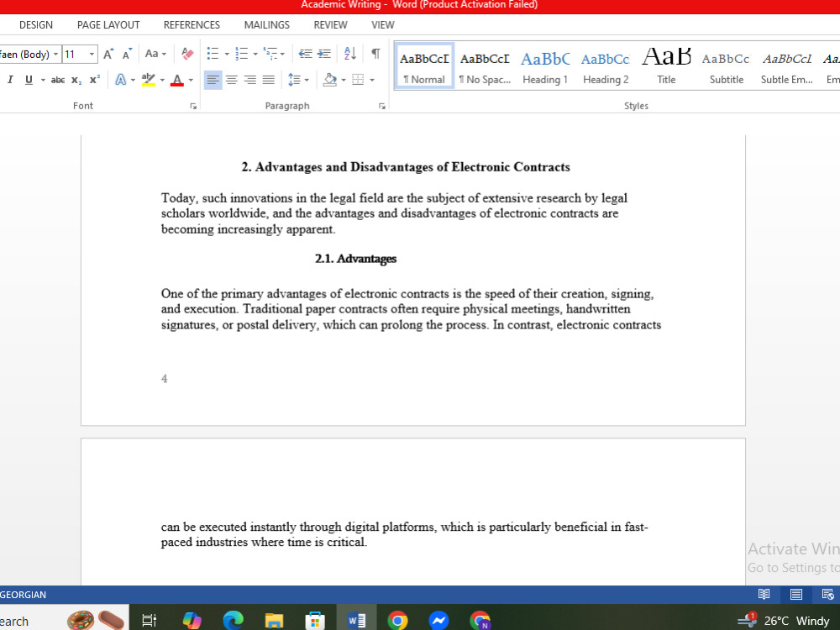This screenshot has height=630, width=840.
Task: Open the PAGE LAYOUT tab
Action: (108, 24)
